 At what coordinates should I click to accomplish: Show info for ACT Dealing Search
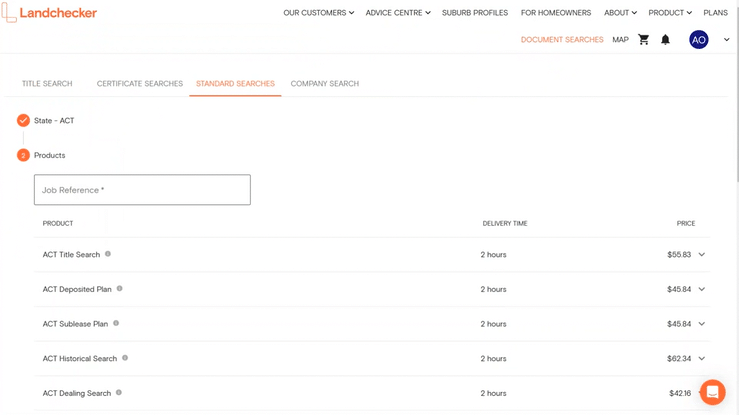(x=119, y=392)
